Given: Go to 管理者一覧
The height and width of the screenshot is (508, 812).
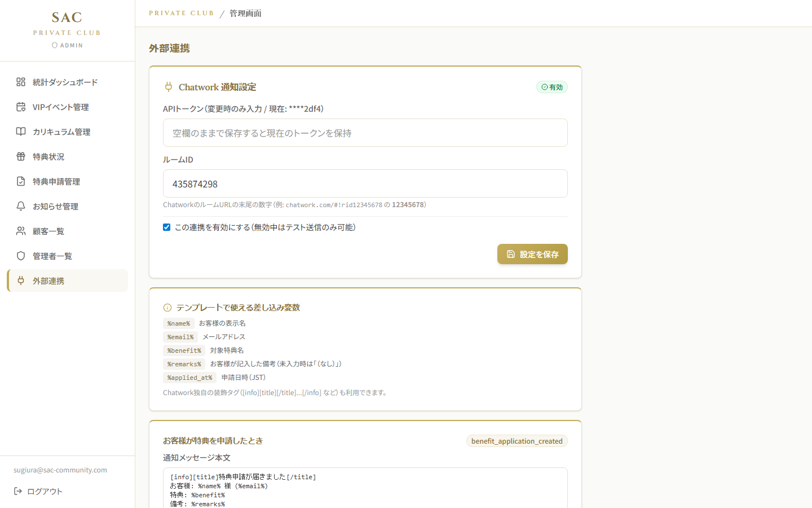Looking at the screenshot, I should [68, 256].
